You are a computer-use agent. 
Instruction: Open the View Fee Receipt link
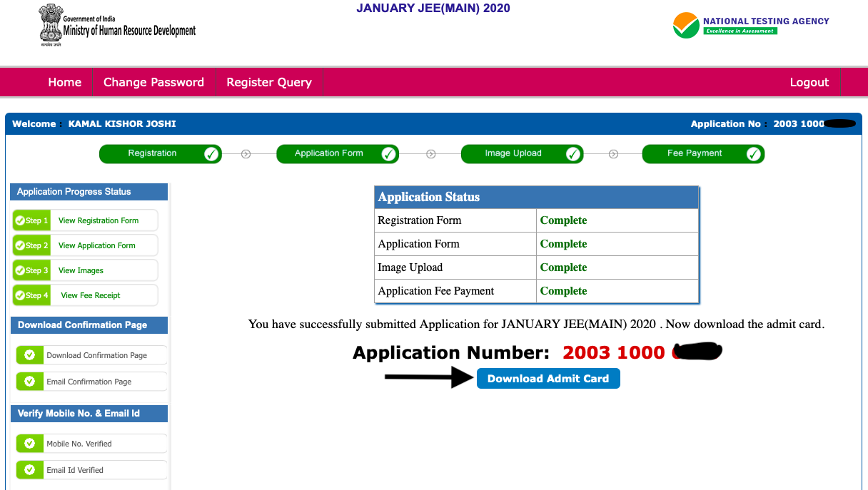tap(91, 295)
